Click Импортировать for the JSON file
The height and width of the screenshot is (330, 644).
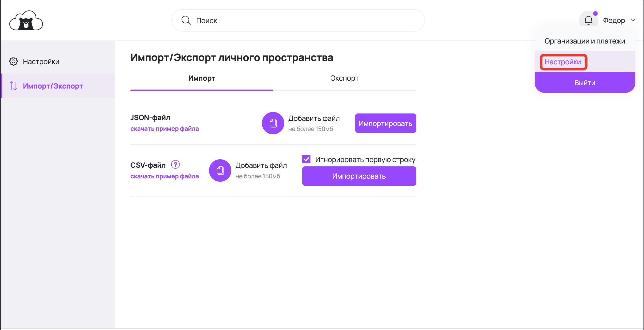(x=385, y=123)
